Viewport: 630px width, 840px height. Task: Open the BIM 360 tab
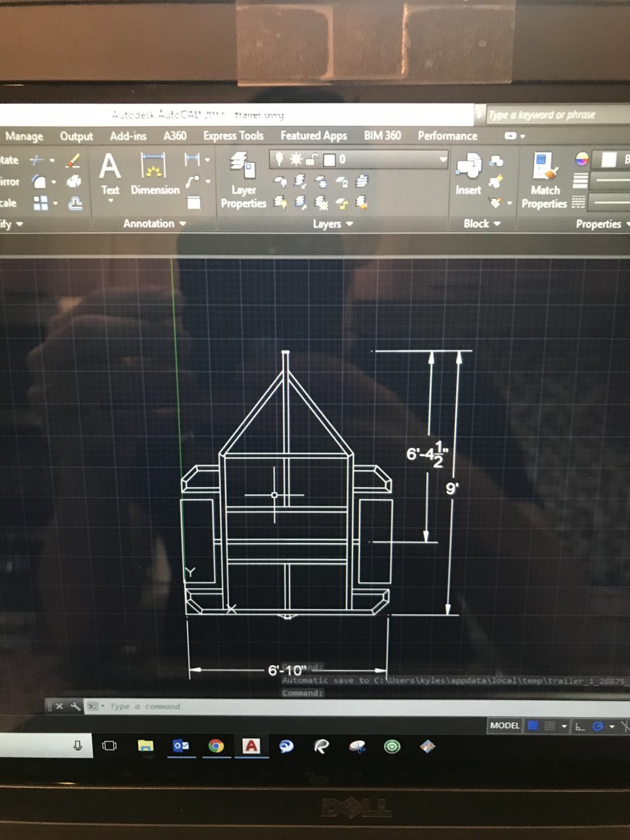click(x=383, y=135)
